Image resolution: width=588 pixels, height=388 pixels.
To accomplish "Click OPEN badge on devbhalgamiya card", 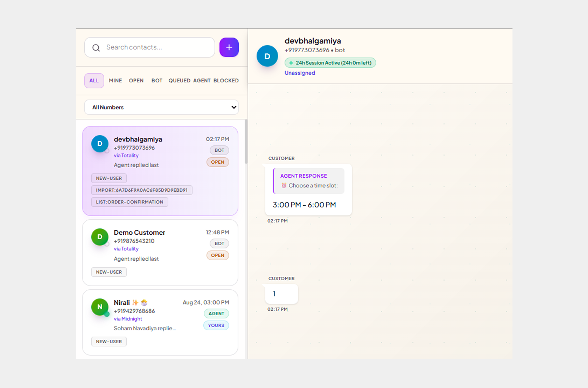I will pos(217,162).
